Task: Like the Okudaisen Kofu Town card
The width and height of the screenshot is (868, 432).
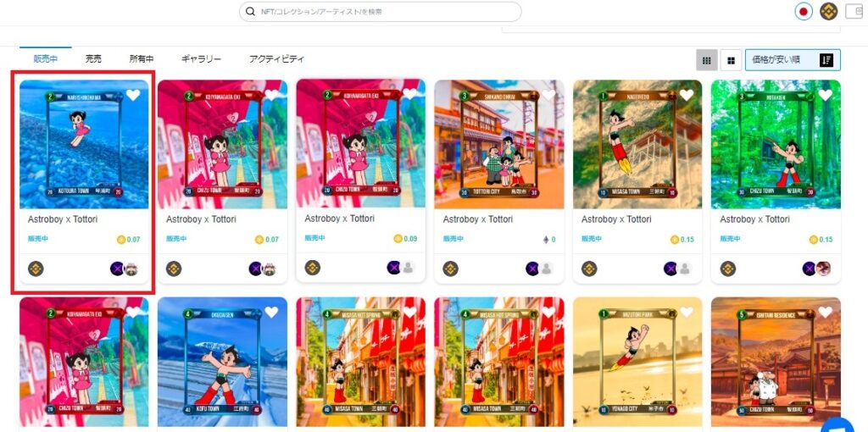Action: click(271, 313)
